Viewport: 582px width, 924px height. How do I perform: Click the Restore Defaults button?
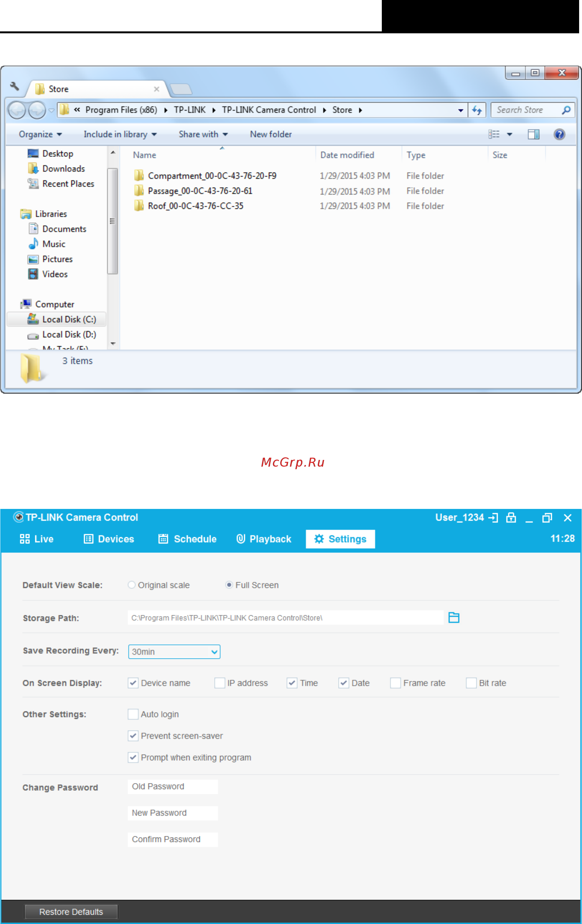(71, 912)
